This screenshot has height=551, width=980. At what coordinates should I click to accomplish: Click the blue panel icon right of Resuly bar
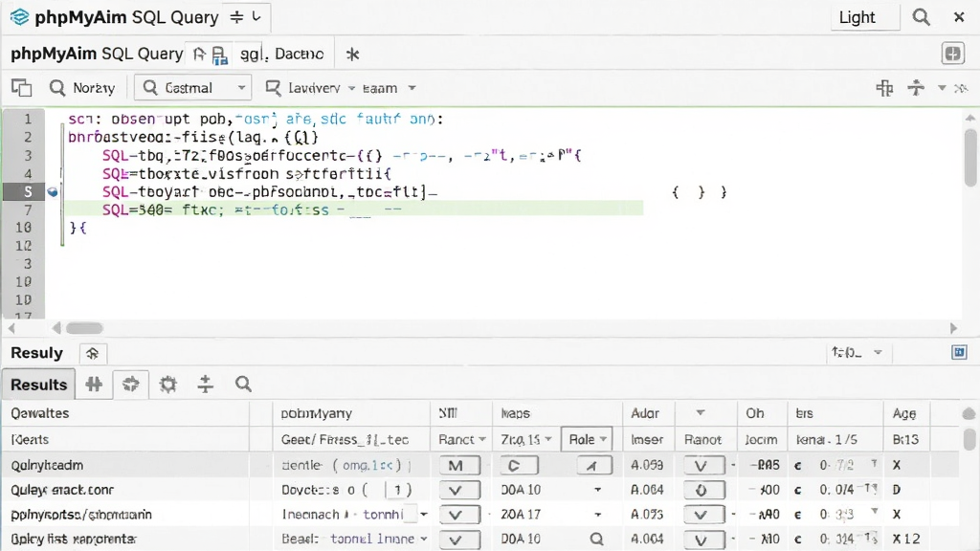(x=959, y=352)
